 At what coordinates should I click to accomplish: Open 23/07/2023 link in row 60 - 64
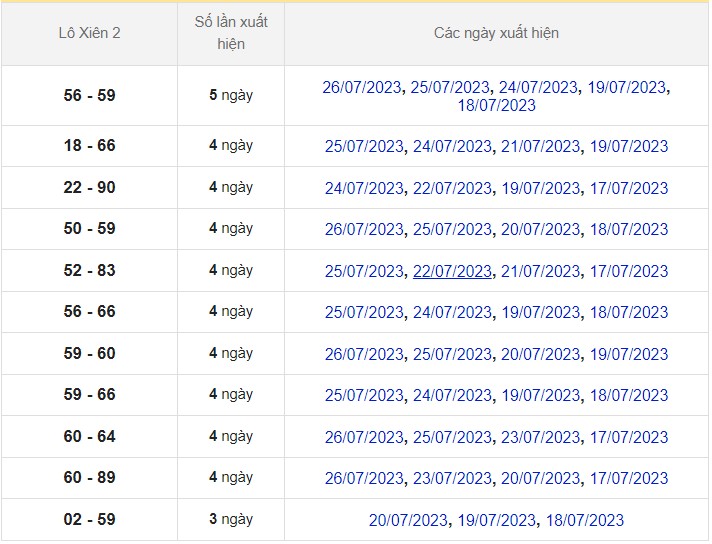coord(540,437)
